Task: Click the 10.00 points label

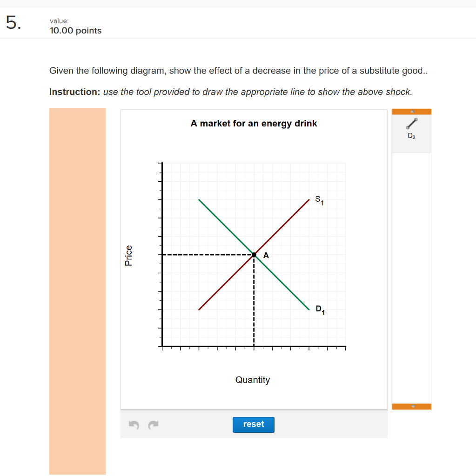Action: click(x=75, y=31)
